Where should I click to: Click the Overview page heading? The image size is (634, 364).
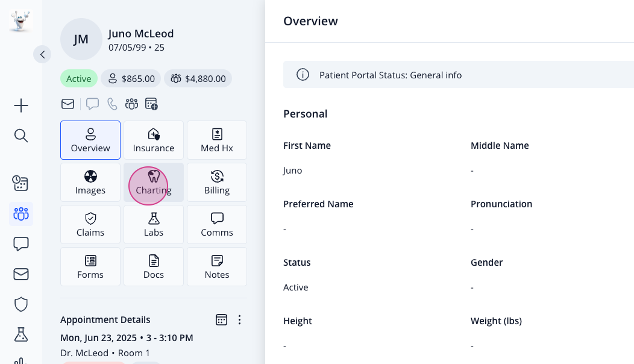click(310, 21)
